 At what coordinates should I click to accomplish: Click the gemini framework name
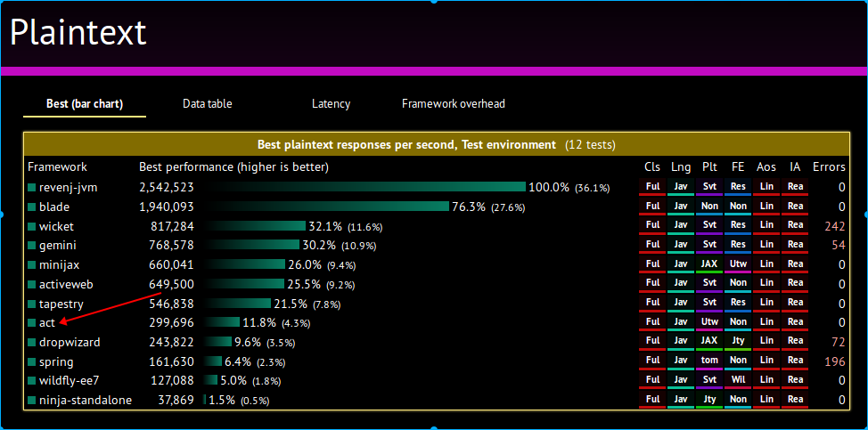tap(57, 246)
